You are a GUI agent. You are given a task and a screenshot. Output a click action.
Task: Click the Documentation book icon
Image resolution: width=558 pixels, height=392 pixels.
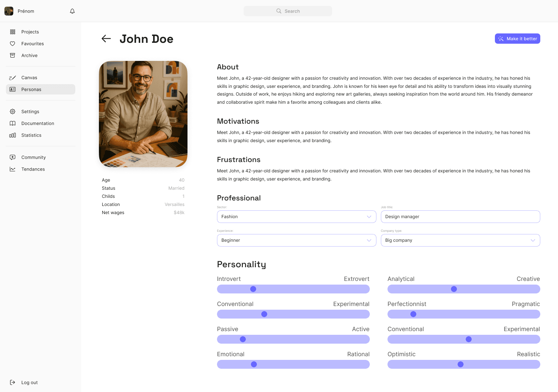(13, 123)
